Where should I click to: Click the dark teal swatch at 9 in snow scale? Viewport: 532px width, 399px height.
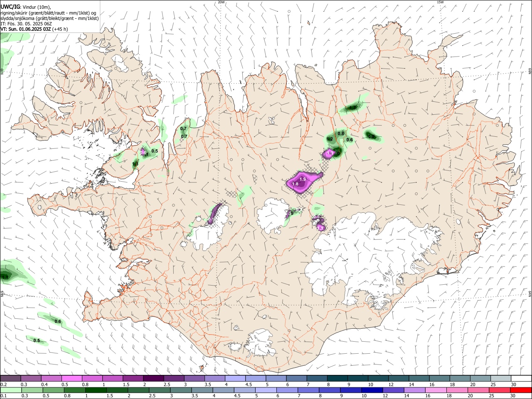pyautogui.click(x=357, y=378)
